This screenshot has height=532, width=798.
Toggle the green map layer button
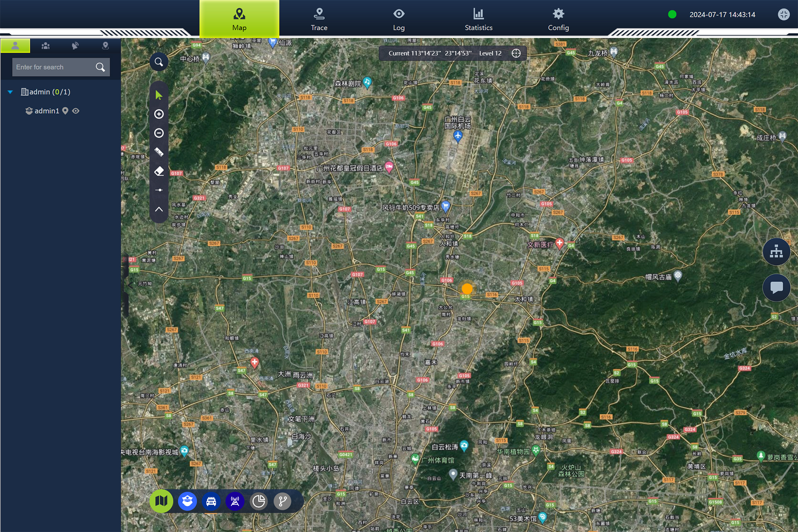[x=161, y=501]
